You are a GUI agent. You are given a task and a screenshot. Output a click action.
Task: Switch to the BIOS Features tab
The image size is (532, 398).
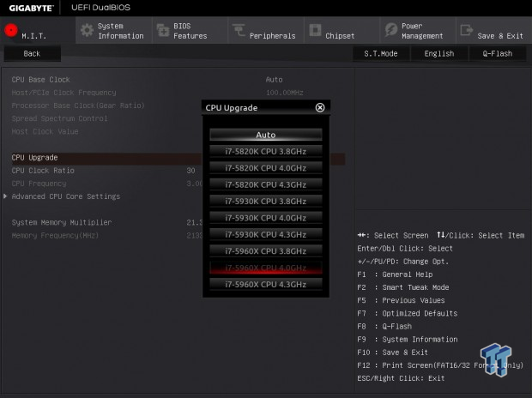click(190, 31)
